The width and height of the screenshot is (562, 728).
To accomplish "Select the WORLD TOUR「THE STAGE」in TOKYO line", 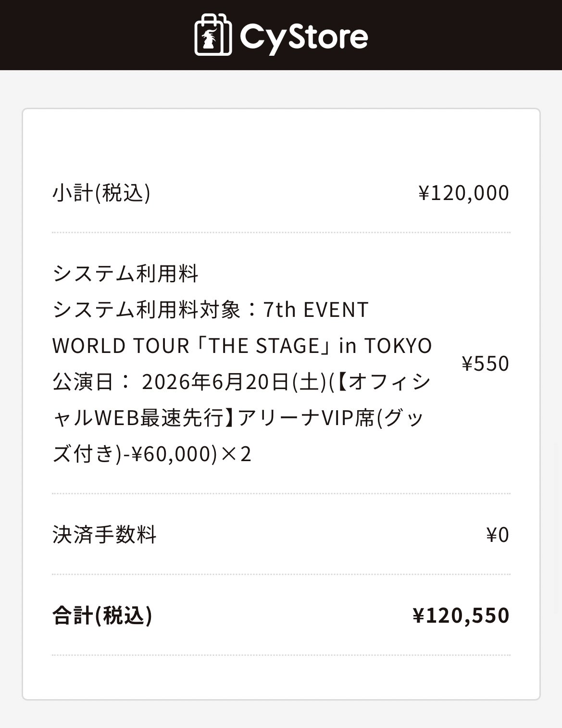I will tap(242, 346).
